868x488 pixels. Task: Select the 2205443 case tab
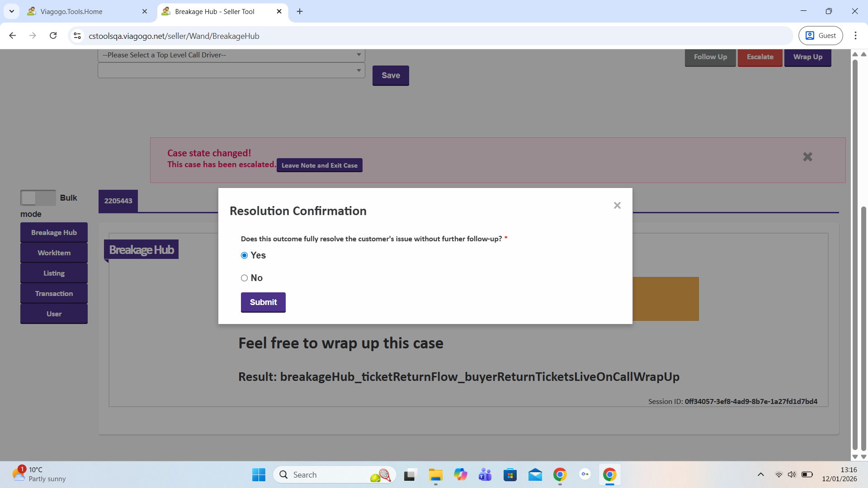tap(118, 201)
